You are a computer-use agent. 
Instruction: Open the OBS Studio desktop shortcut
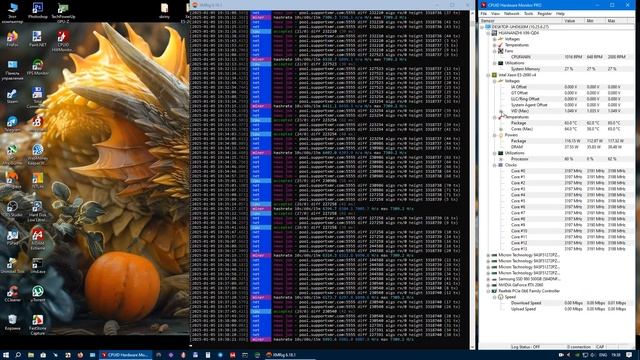[12, 209]
